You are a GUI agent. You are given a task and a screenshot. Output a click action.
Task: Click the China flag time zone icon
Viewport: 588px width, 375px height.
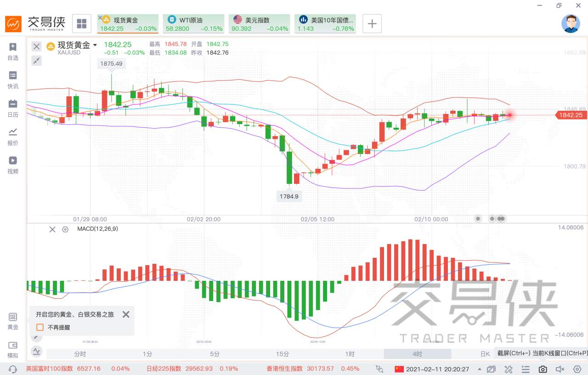pyautogui.click(x=399, y=369)
